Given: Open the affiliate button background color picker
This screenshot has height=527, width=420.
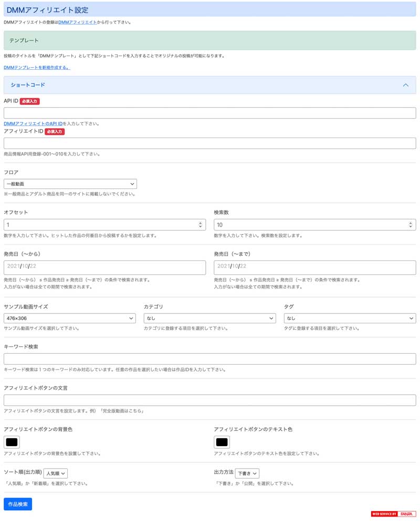Looking at the screenshot, I should [12, 442].
